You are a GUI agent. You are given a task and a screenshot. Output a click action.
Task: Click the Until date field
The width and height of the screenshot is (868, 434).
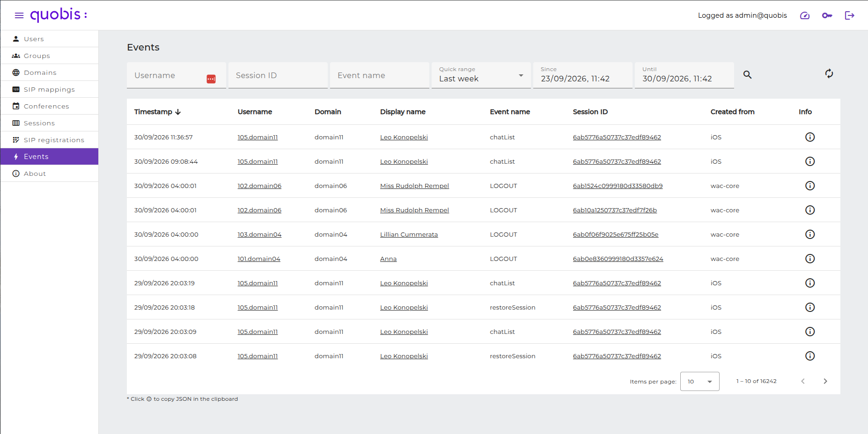point(684,75)
